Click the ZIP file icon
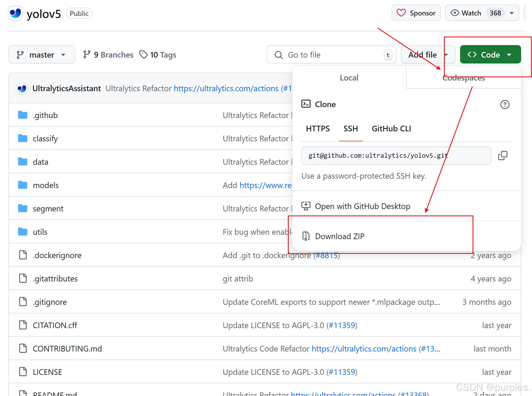This screenshot has height=396, width=532. click(306, 236)
